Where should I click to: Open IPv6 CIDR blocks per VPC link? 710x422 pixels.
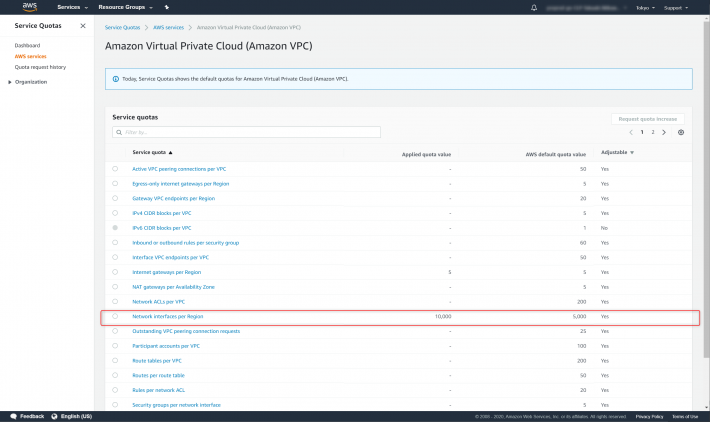tap(162, 228)
